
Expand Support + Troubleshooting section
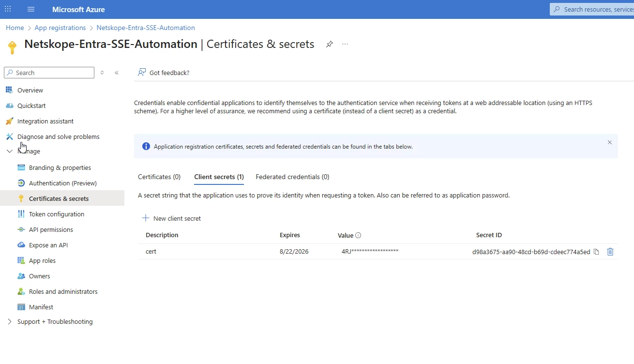(x=9, y=321)
